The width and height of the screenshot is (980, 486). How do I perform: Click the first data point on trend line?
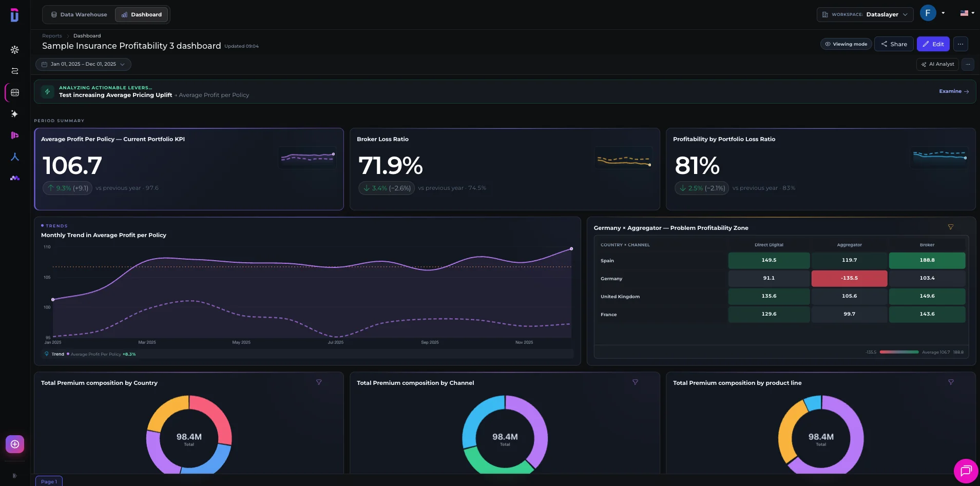coord(53,300)
